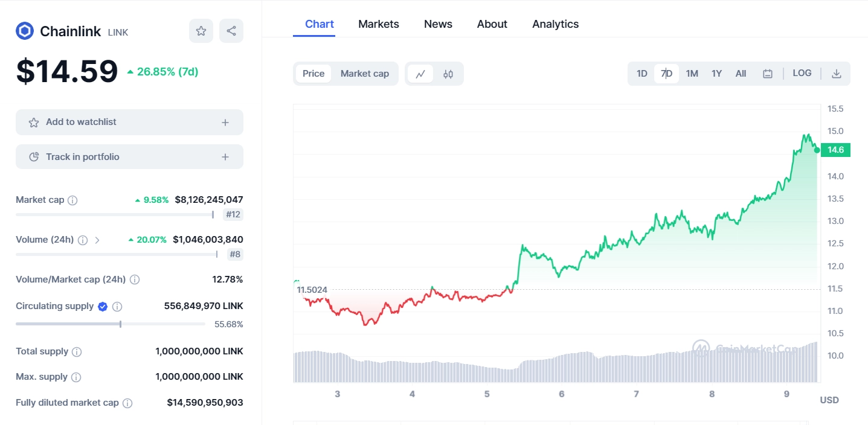Select the line chart style icon
The width and height of the screenshot is (868, 425).
[420, 73]
